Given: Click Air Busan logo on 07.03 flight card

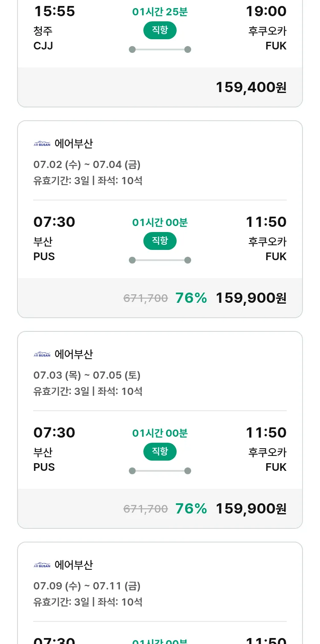Looking at the screenshot, I should point(42,354).
